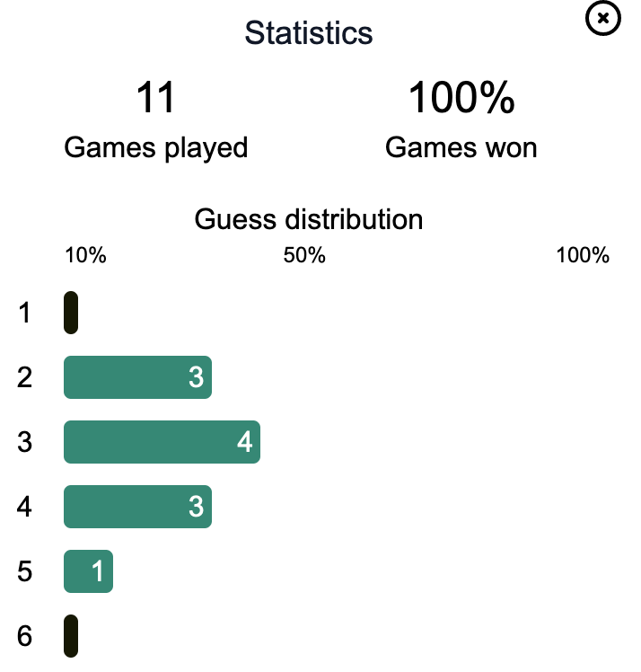Click the Statistics title
Image resolution: width=641 pixels, height=672 pixels.
[x=309, y=33]
